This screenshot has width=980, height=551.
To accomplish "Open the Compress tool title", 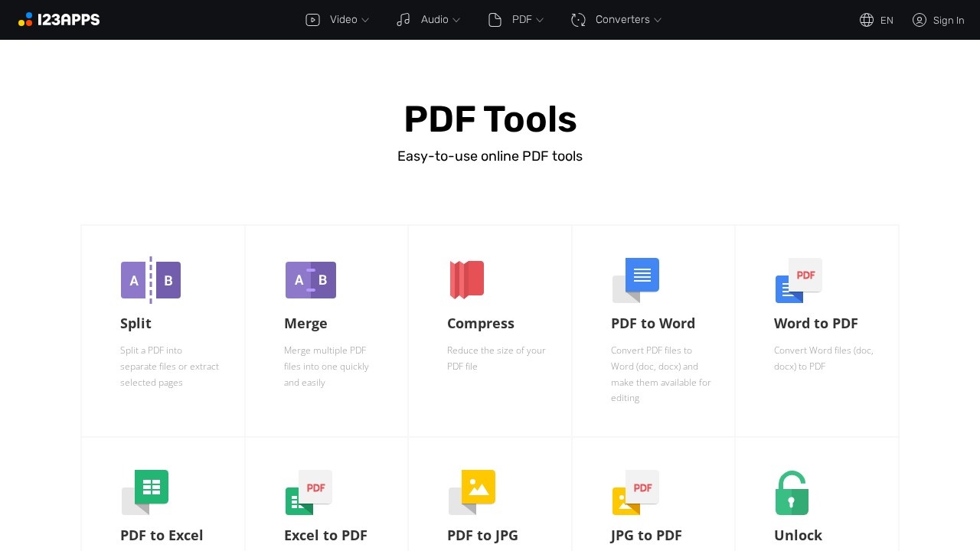I will click(x=481, y=323).
